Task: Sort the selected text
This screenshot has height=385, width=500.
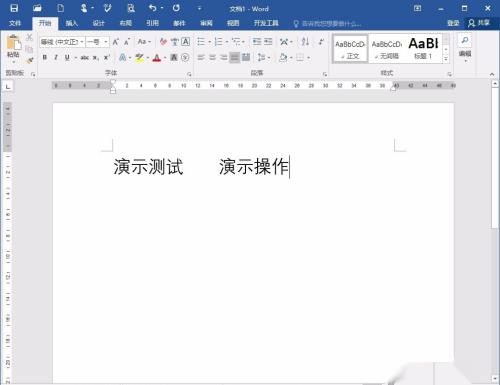Action: tap(305, 42)
